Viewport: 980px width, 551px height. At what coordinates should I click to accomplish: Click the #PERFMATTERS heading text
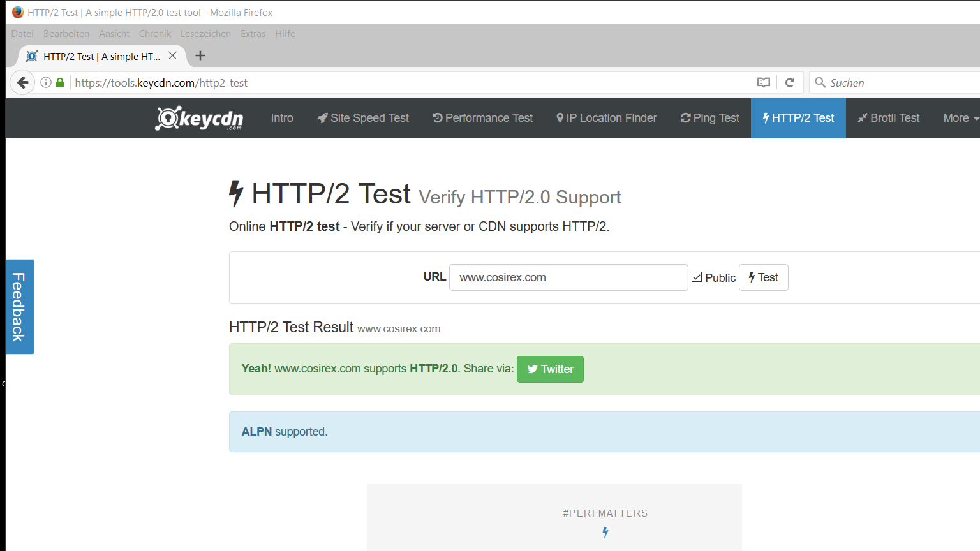pos(605,513)
